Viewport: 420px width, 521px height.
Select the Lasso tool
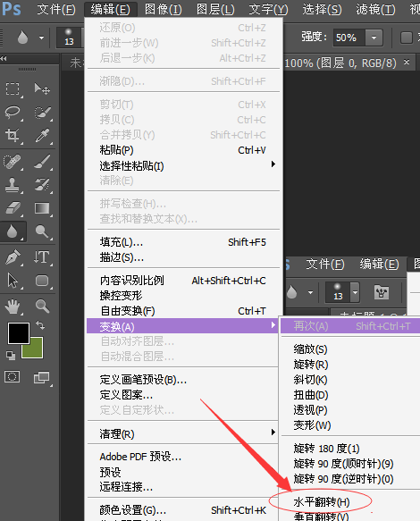pyautogui.click(x=13, y=113)
